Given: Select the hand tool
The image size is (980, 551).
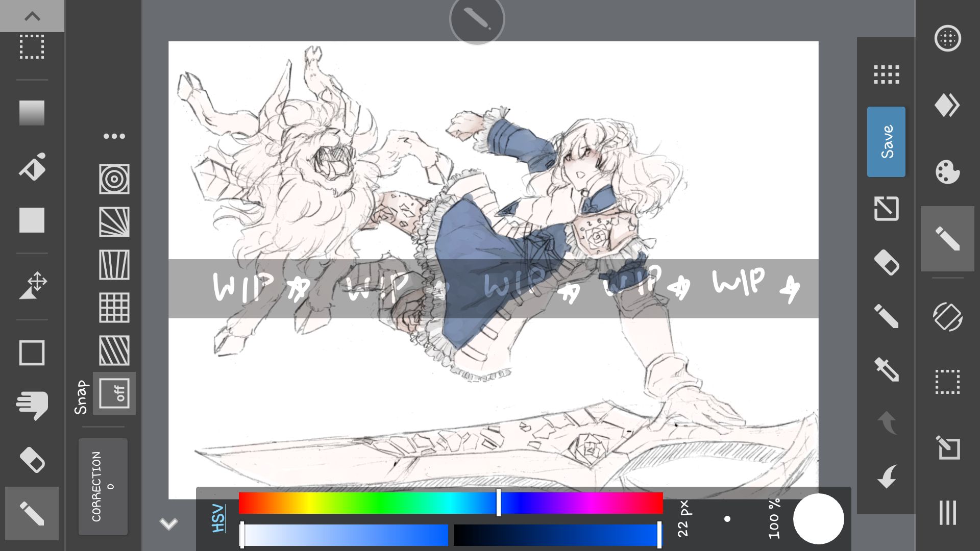Looking at the screenshot, I should click(32, 406).
